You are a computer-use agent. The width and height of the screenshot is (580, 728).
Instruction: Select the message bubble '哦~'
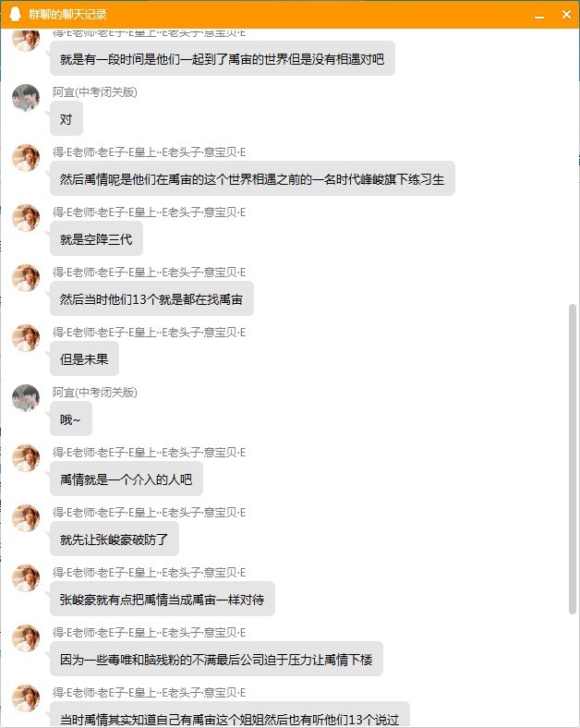click(x=71, y=419)
